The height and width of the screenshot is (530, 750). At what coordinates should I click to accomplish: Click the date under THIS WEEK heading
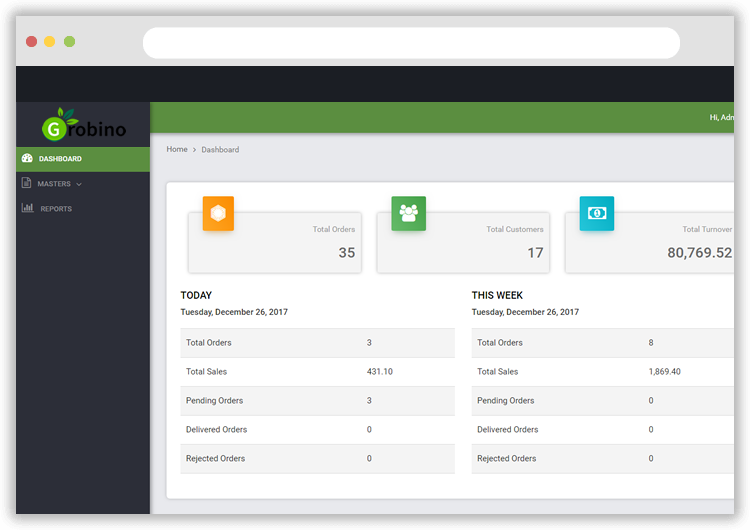[x=525, y=312]
